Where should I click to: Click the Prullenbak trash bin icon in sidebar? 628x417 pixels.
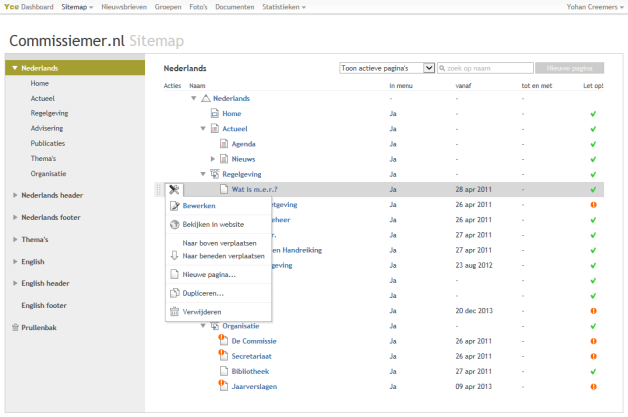tap(15, 327)
